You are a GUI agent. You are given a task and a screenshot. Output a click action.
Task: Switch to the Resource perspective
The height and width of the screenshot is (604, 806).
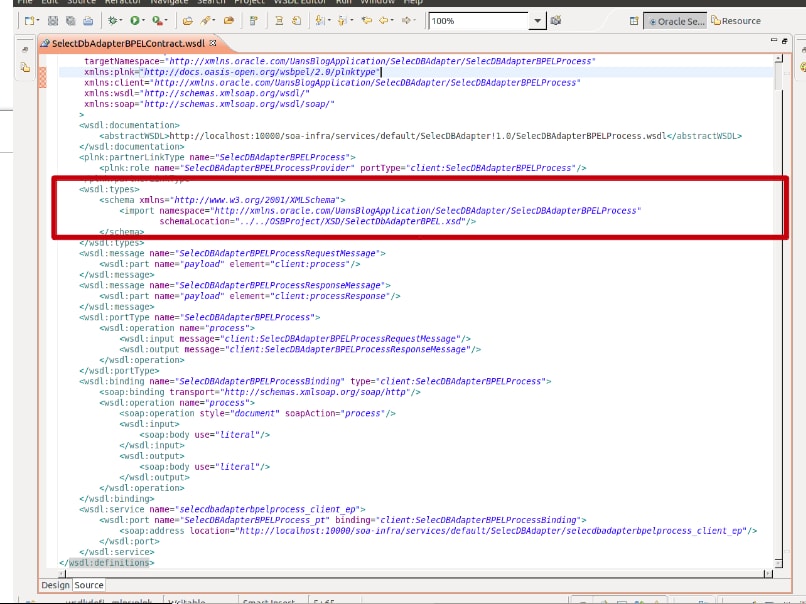pyautogui.click(x=737, y=21)
